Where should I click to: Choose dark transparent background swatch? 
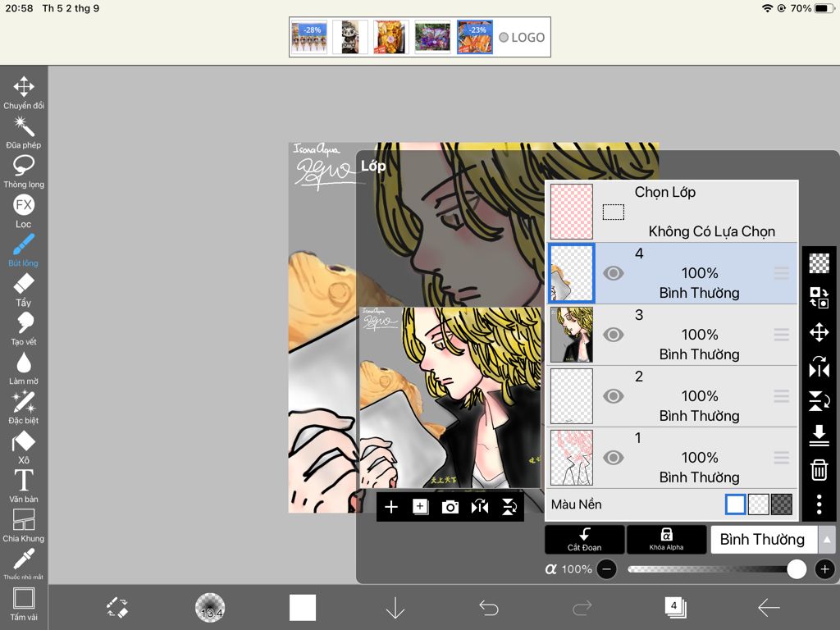[782, 504]
